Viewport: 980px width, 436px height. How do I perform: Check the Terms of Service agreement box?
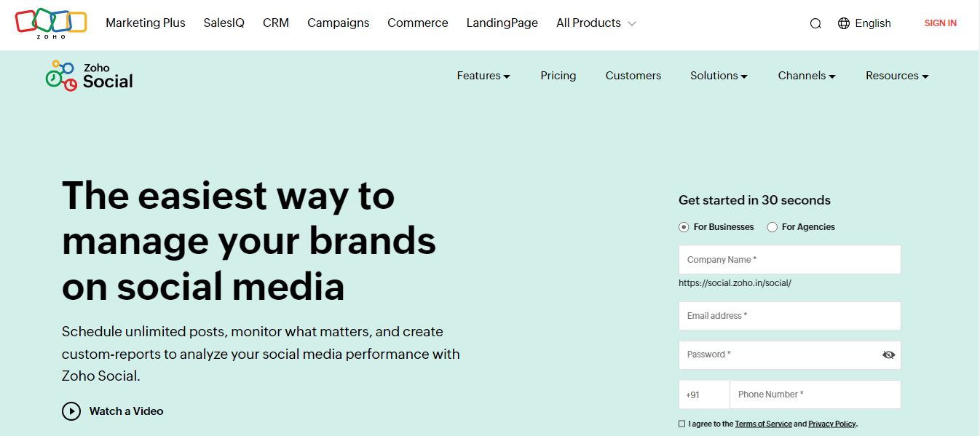click(682, 424)
